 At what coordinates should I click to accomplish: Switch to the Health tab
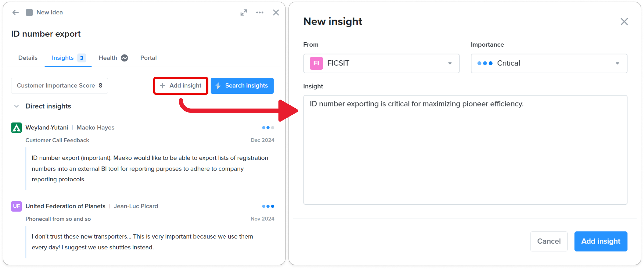[108, 58]
